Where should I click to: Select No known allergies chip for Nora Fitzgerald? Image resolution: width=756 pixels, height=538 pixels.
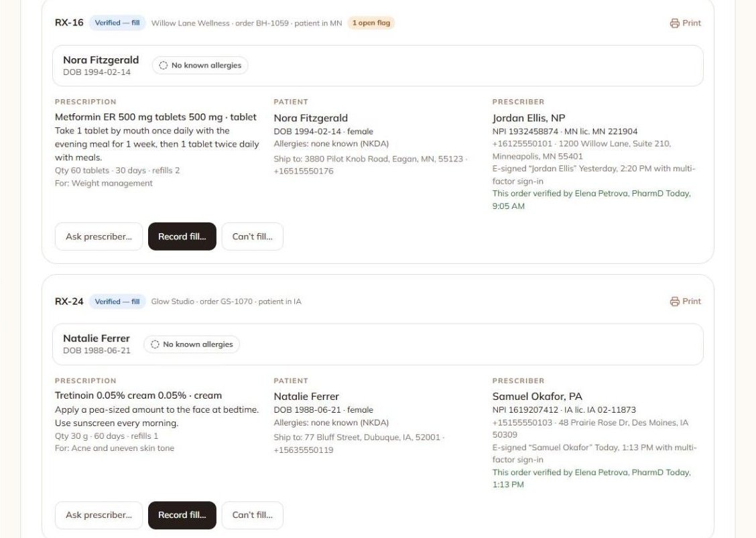point(200,66)
